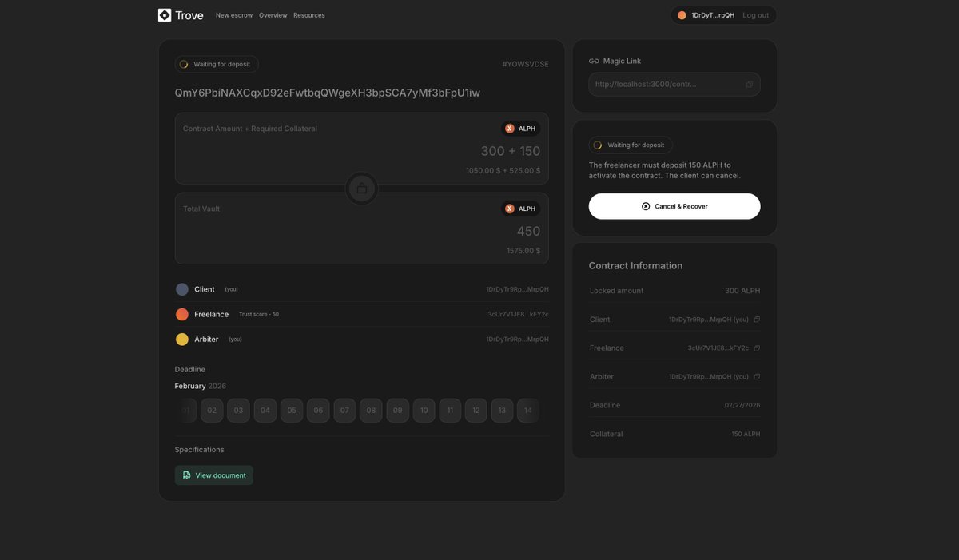Click the Collateral value 150 ALPH
959x560 pixels.
pyautogui.click(x=746, y=434)
